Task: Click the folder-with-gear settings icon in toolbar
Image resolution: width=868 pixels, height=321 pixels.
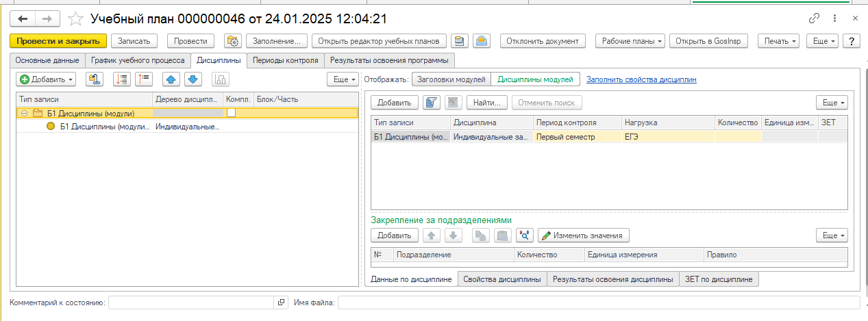Action: [233, 41]
